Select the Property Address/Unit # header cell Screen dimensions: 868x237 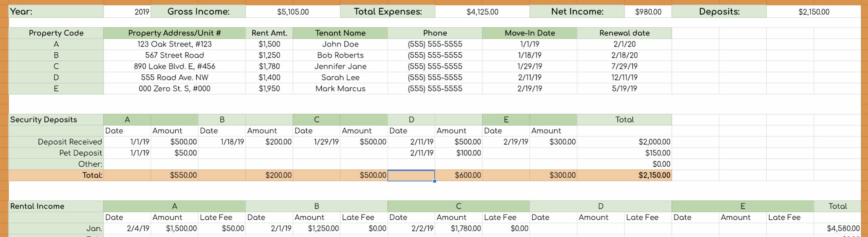(174, 33)
